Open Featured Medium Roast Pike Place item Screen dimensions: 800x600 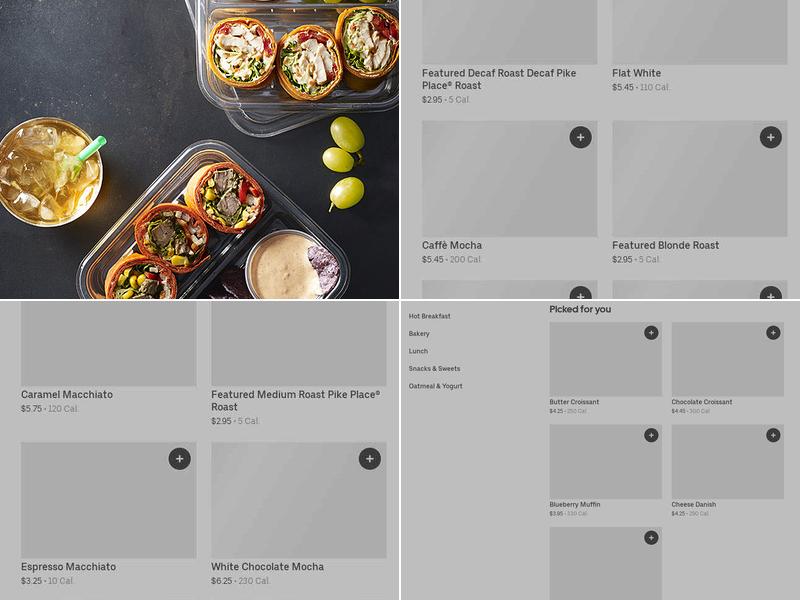[x=295, y=401]
